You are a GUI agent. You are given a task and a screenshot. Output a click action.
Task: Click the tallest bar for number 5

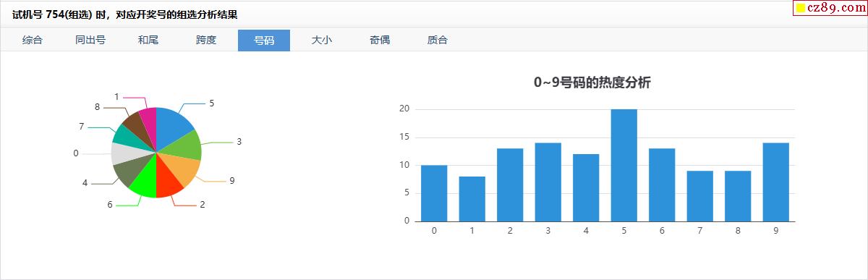click(624, 165)
